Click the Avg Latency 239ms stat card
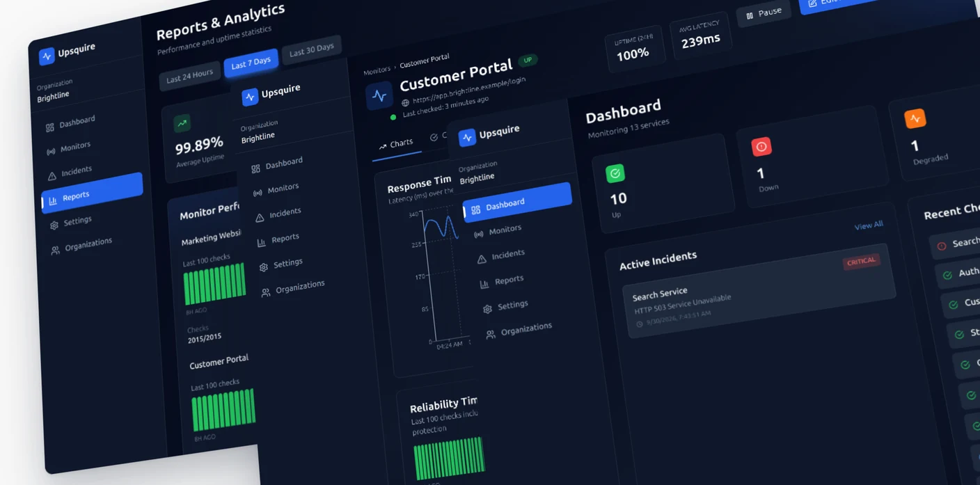 click(x=700, y=35)
